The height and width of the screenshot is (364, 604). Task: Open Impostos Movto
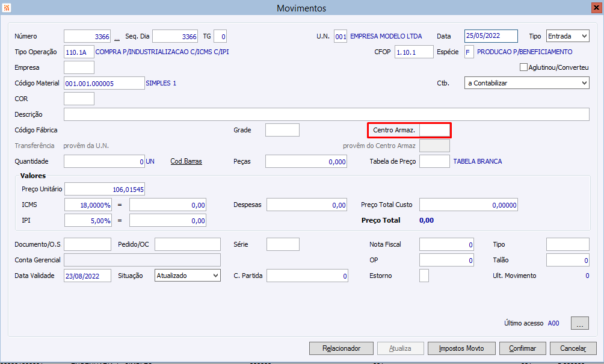point(461,348)
